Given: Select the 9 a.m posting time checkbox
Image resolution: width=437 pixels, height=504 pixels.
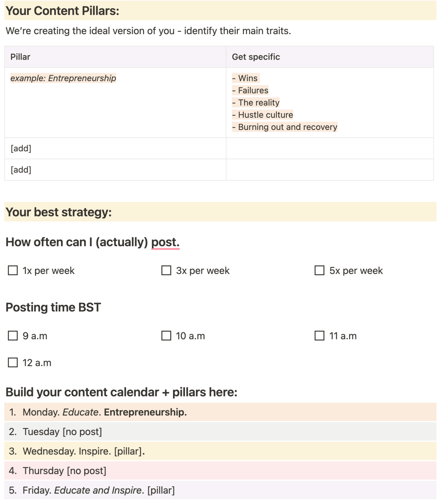Looking at the screenshot, I should (x=13, y=336).
